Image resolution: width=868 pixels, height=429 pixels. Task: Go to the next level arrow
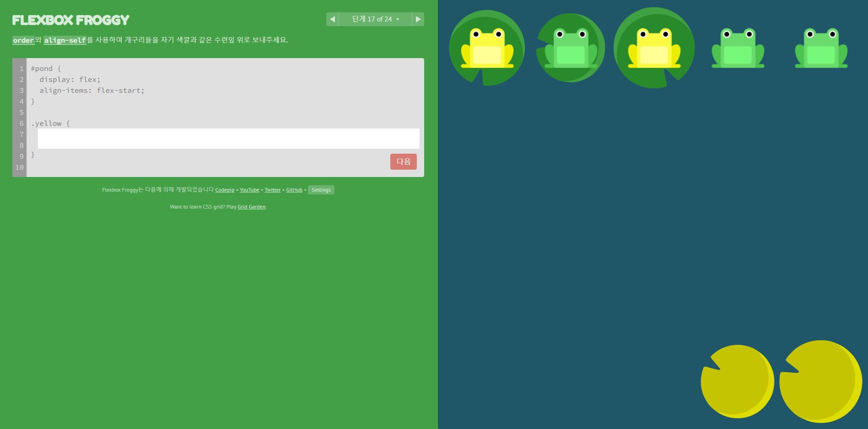[x=418, y=19]
